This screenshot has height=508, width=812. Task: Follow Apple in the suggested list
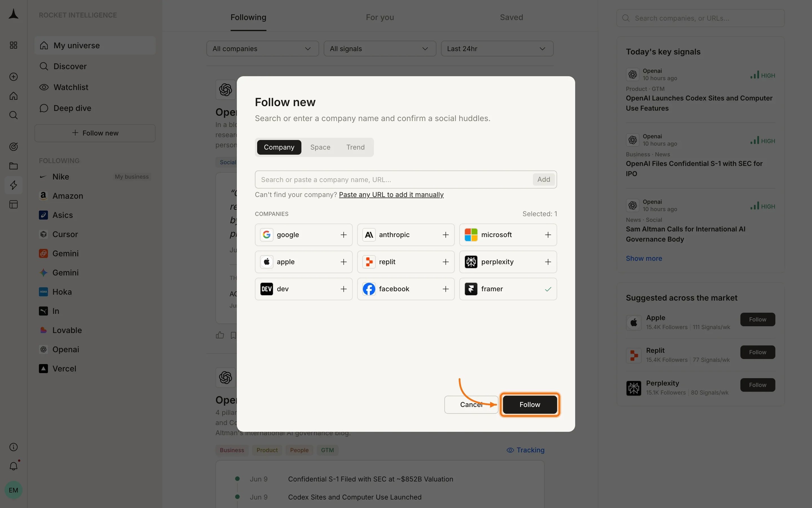757,319
